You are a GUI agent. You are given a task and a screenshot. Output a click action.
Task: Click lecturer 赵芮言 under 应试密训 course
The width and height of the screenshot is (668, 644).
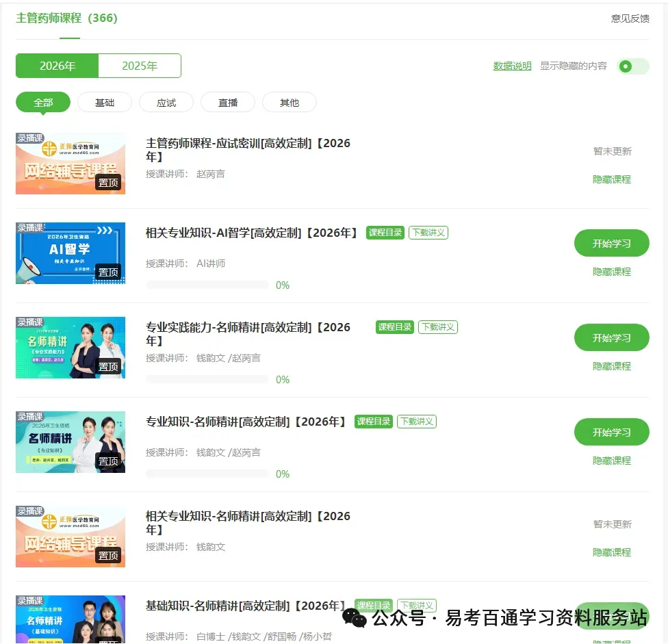(210, 174)
